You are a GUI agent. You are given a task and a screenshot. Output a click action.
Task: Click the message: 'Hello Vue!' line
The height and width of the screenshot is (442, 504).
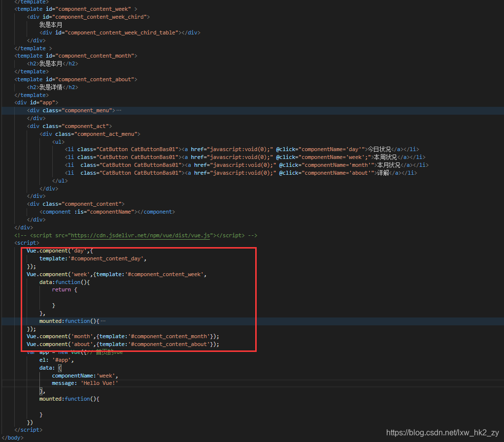(85, 383)
